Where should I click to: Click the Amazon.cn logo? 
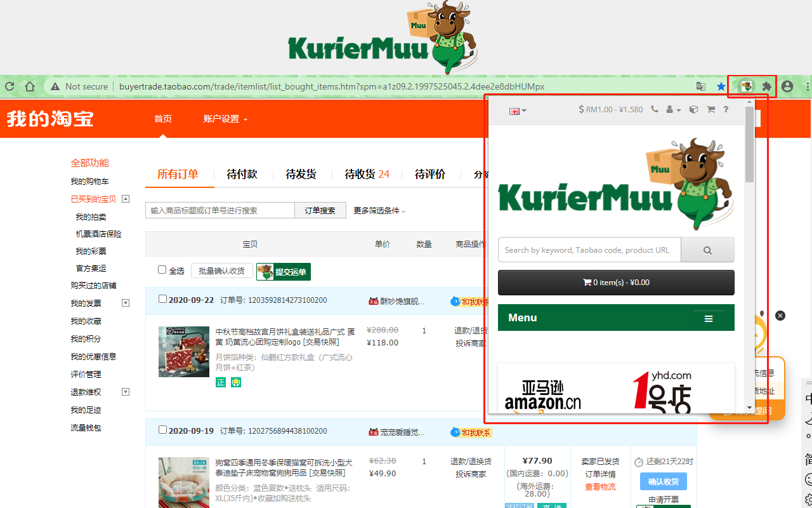click(x=543, y=395)
